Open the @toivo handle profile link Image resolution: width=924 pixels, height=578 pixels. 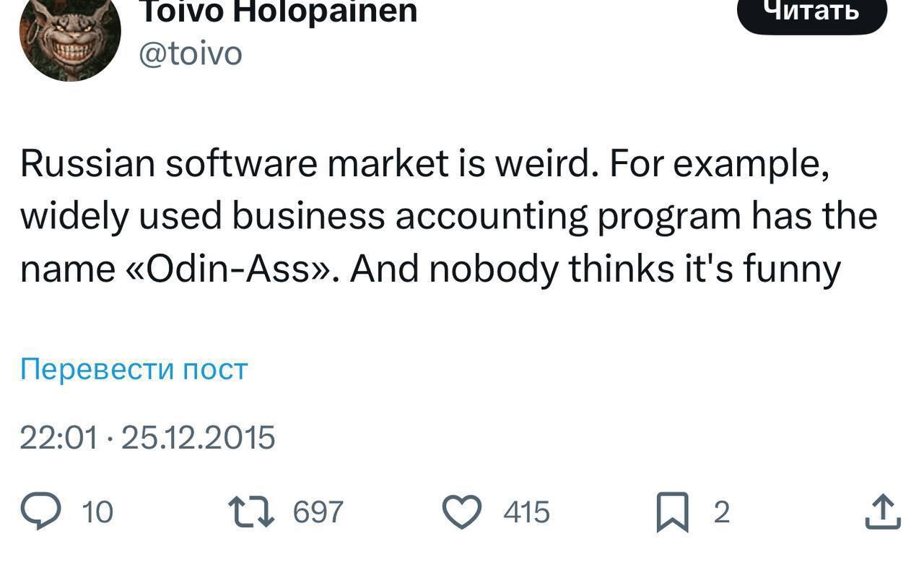[189, 54]
